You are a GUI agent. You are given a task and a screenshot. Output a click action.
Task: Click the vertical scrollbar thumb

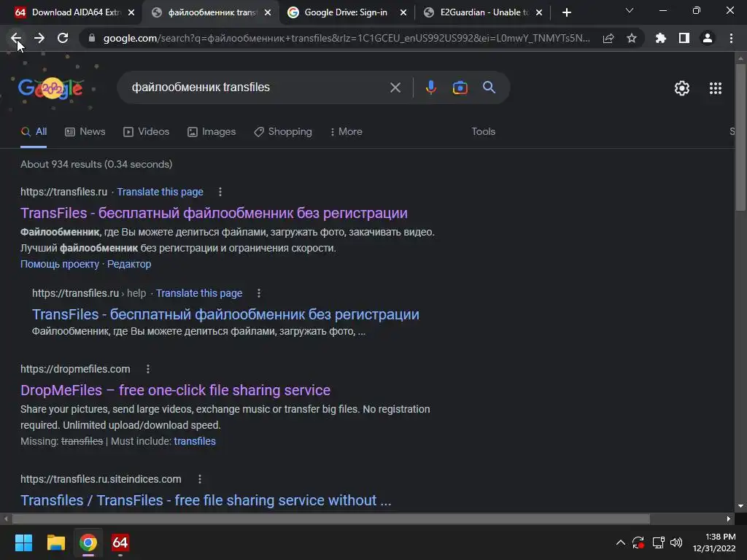740,136
